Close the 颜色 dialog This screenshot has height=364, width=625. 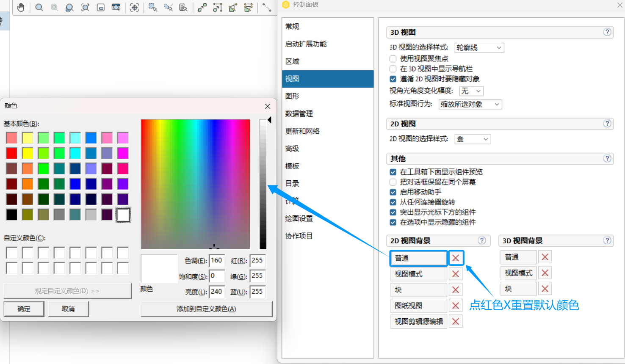pos(268,106)
